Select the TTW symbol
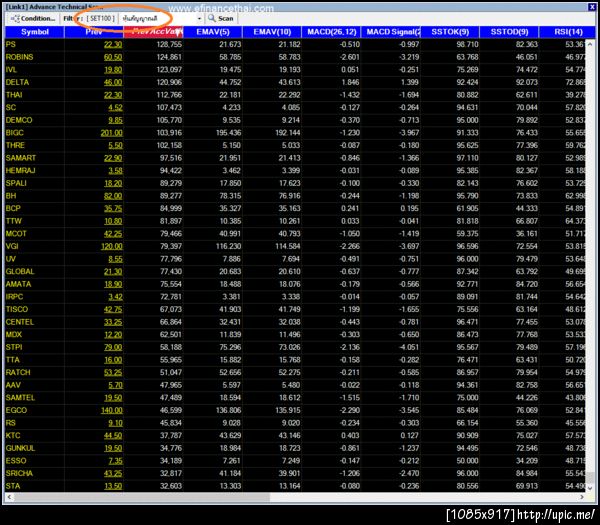 coord(14,221)
